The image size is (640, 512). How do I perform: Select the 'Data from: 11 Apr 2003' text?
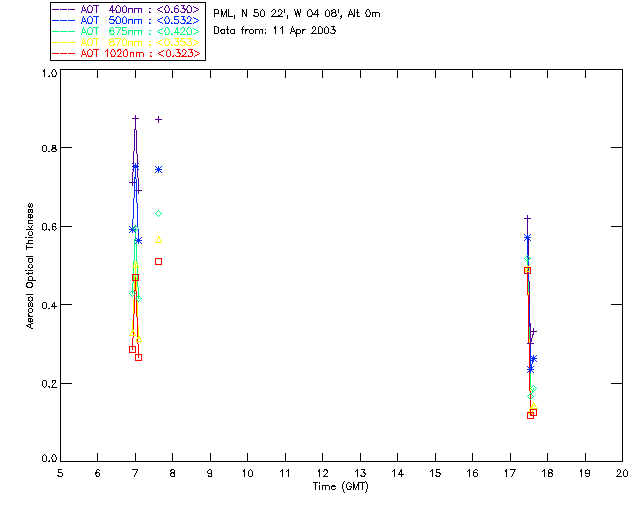tap(275, 31)
